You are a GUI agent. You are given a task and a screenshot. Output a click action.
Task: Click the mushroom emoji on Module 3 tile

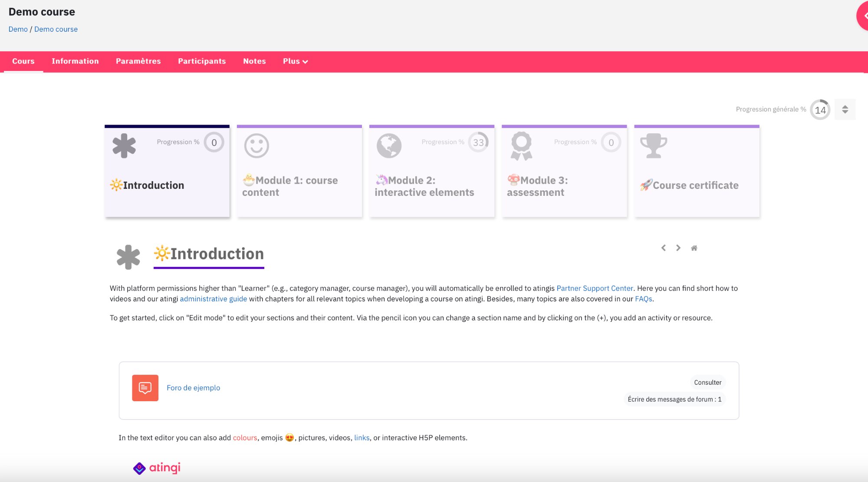click(x=514, y=180)
